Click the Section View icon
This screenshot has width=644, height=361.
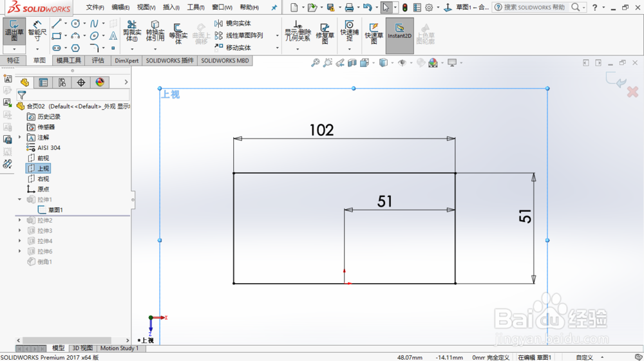352,63
